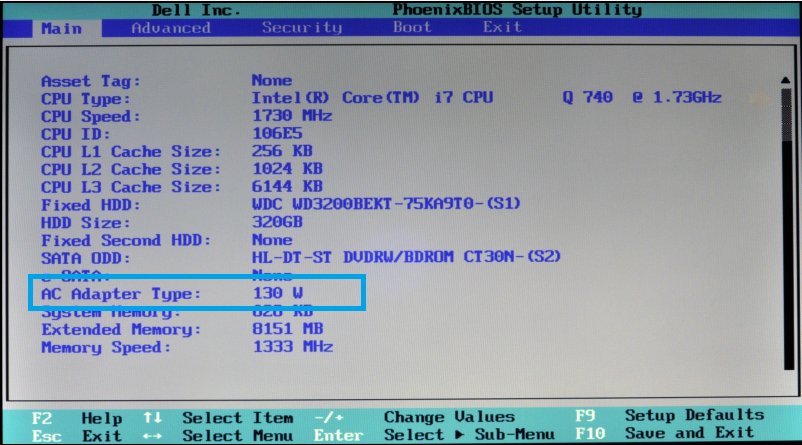Select the CPU Speed label
This screenshot has width=802, height=445.
pyautogui.click(x=91, y=117)
